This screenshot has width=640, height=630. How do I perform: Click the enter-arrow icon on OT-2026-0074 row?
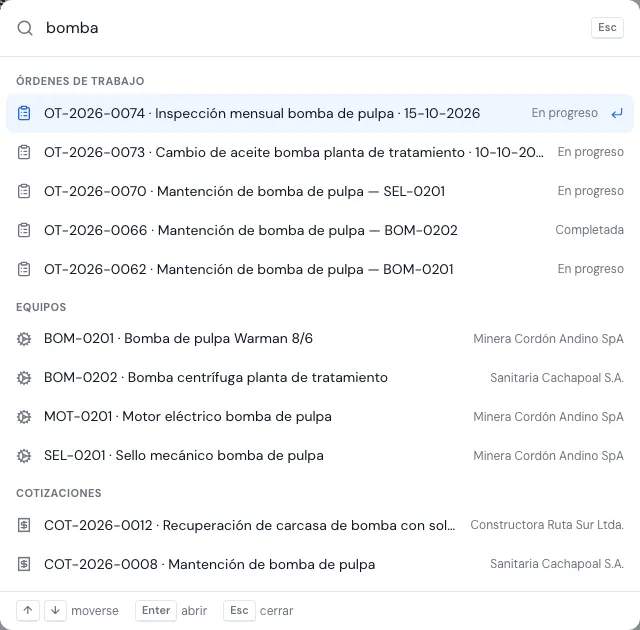617,113
